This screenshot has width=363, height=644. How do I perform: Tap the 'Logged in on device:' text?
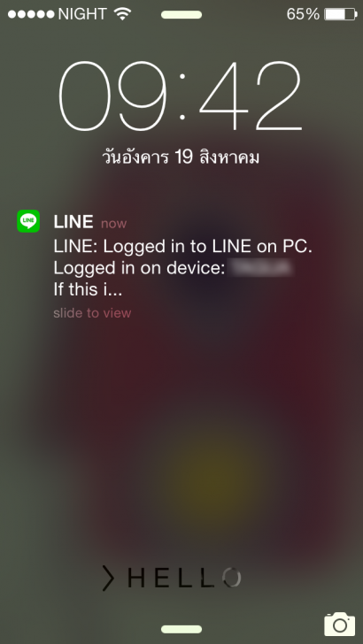click(139, 269)
